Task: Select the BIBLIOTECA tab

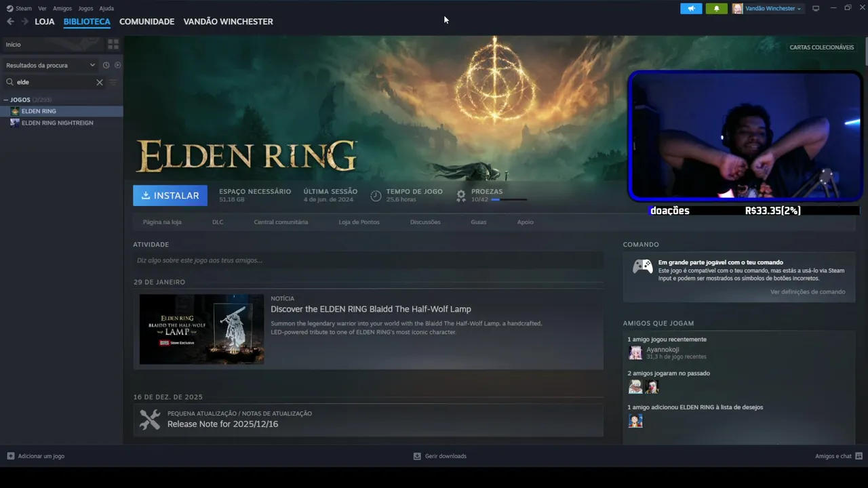Action: pos(87,22)
